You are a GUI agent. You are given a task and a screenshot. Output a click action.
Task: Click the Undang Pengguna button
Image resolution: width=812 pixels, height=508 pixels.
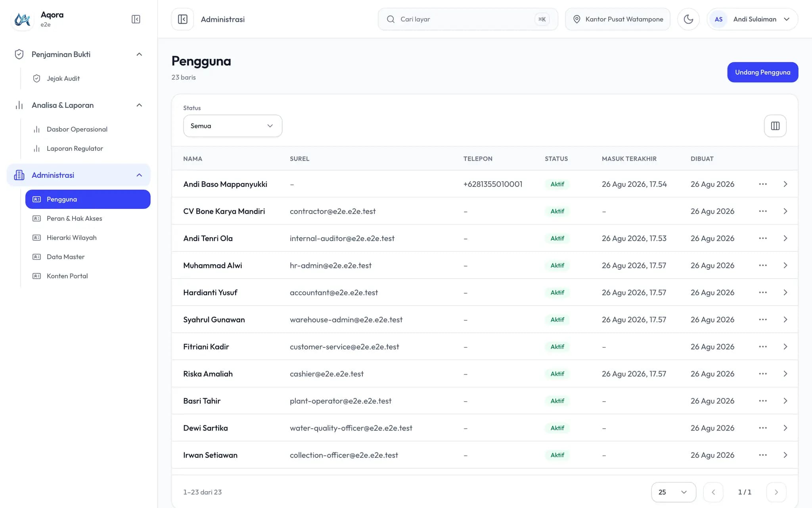pos(762,72)
